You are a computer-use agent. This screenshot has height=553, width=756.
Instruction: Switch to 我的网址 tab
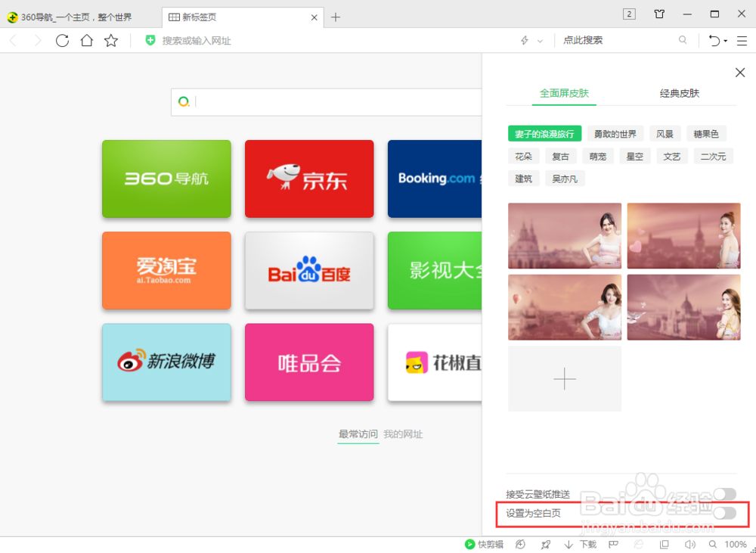[x=403, y=434]
